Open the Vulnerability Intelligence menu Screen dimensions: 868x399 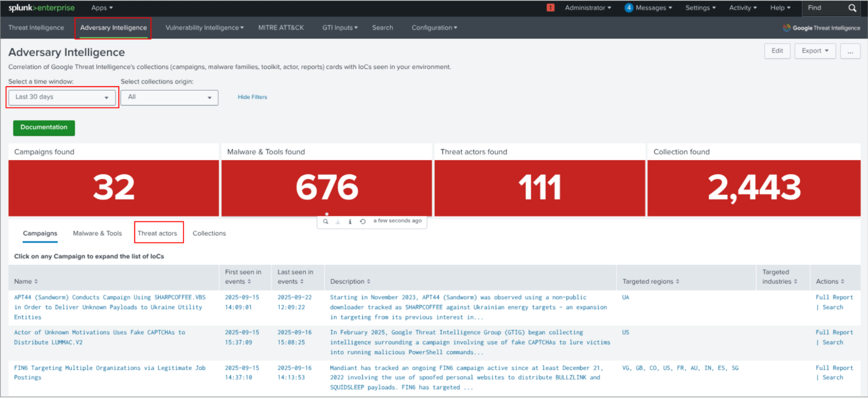tap(205, 28)
